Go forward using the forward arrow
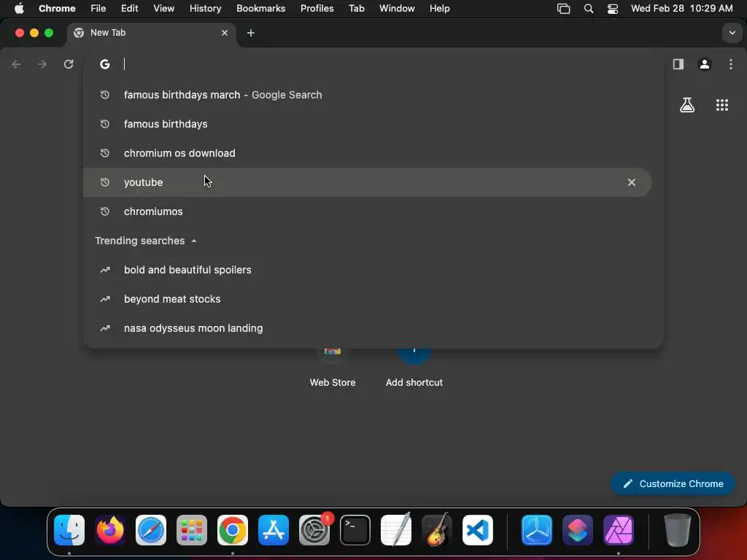The height and width of the screenshot is (560, 747). (42, 64)
